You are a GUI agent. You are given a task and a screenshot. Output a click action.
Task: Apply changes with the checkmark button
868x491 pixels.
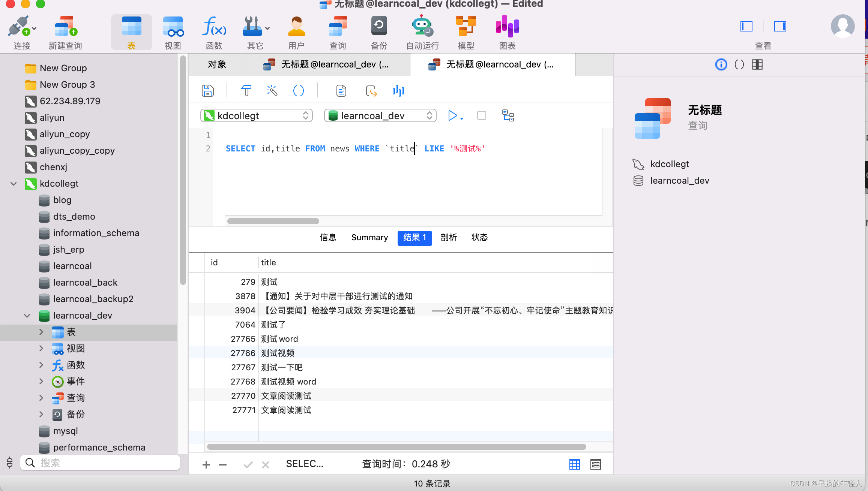click(248, 464)
